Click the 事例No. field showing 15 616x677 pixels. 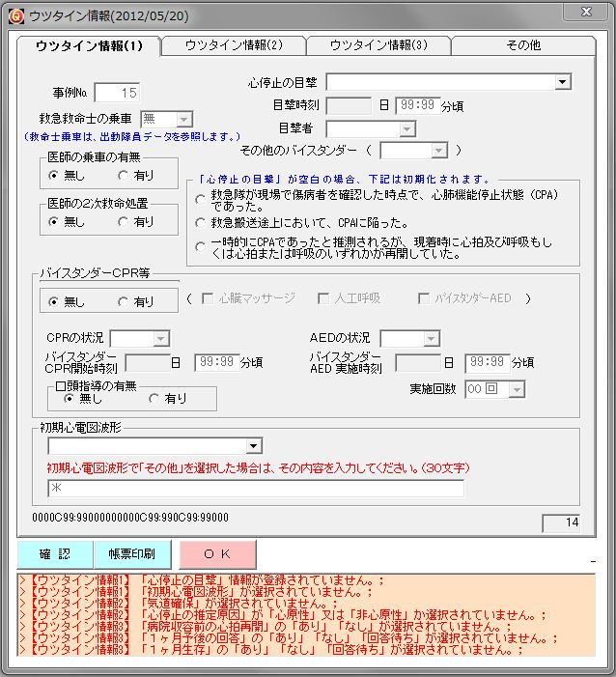click(x=117, y=93)
